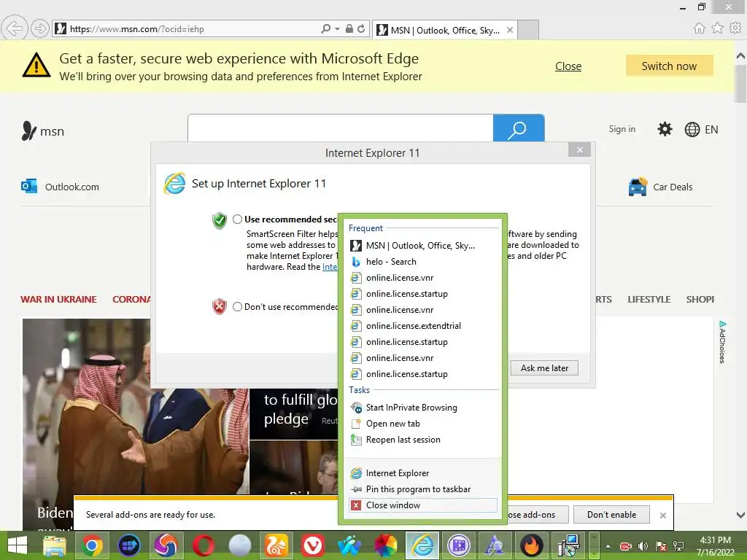747x560 pixels.
Task: Open the colorful pinwheel app on taskbar
Action: click(x=386, y=545)
